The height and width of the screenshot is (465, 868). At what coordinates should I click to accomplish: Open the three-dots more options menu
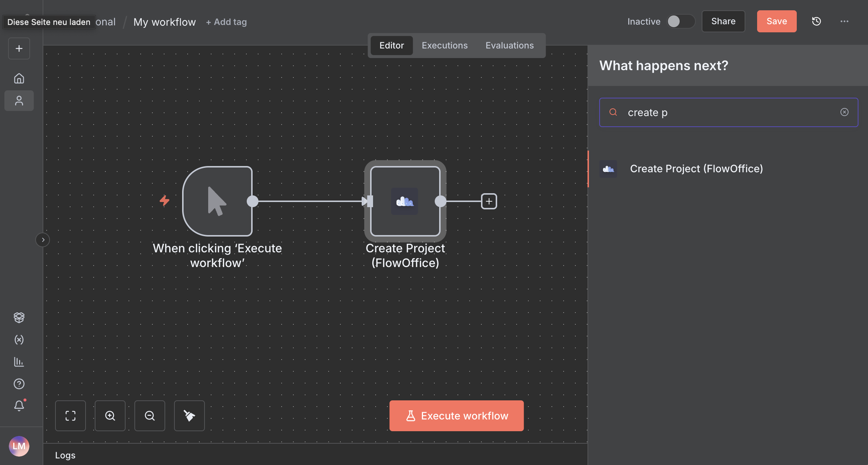tap(845, 21)
